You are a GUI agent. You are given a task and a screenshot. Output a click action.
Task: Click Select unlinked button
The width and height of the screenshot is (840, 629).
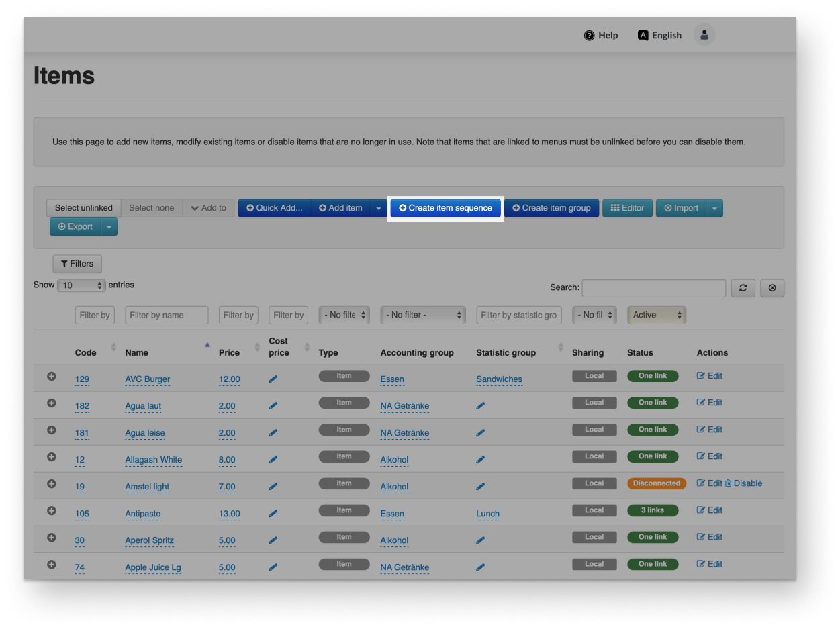[x=84, y=208]
